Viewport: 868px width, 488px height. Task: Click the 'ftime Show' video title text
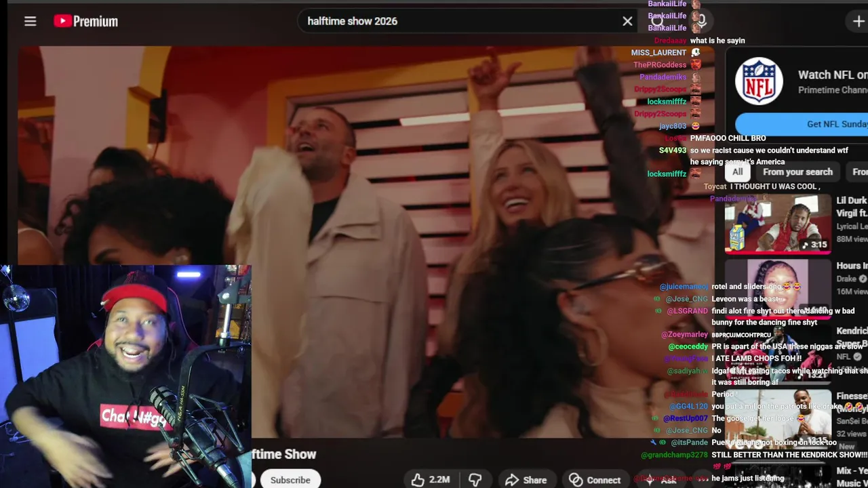coord(284,454)
